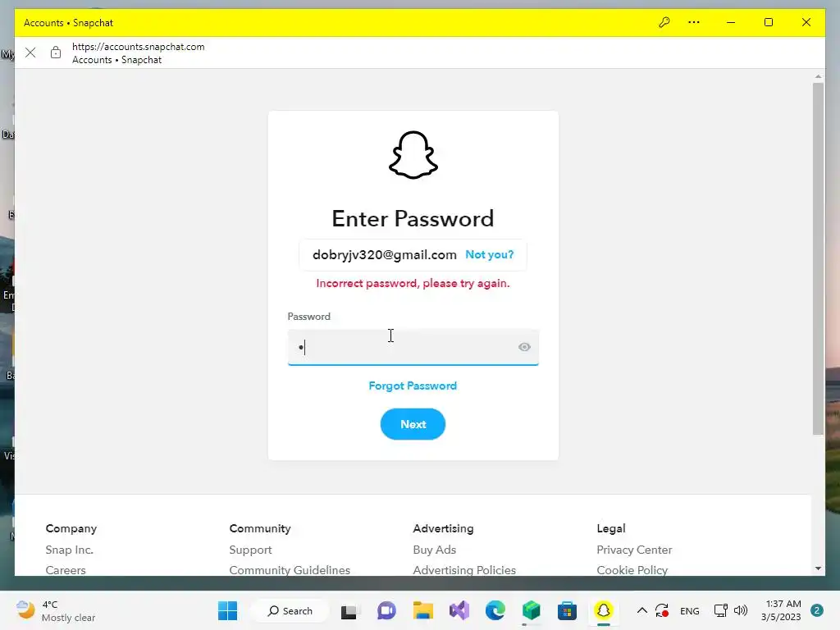Click the email dobryjv320@gmail.com text
The image size is (840, 630).
click(384, 254)
